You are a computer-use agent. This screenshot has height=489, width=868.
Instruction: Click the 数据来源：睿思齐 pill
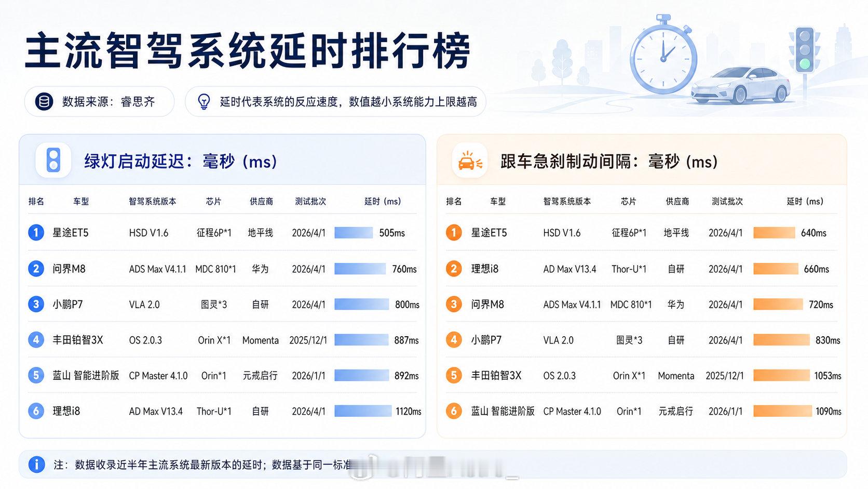[99, 101]
